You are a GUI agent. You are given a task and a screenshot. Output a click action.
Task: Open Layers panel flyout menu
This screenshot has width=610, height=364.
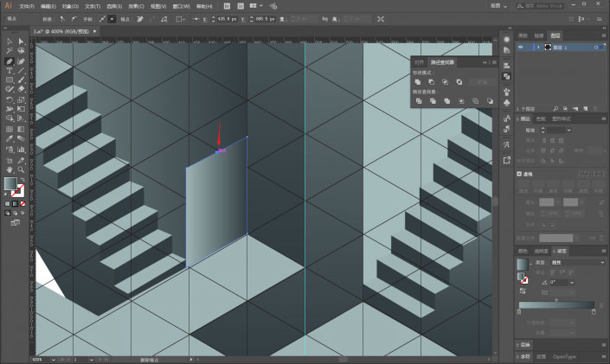(x=603, y=35)
